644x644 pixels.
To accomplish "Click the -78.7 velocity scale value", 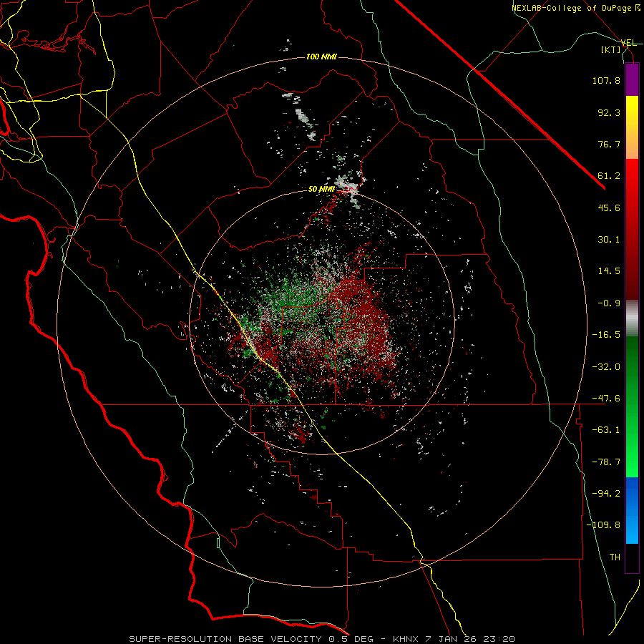I will 606,462.
